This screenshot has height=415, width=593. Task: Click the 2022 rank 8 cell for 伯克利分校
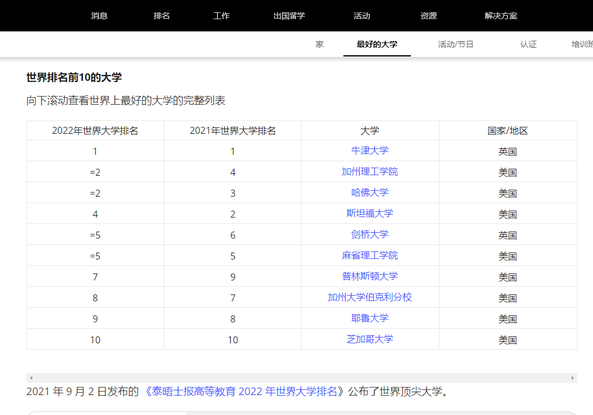pos(95,298)
